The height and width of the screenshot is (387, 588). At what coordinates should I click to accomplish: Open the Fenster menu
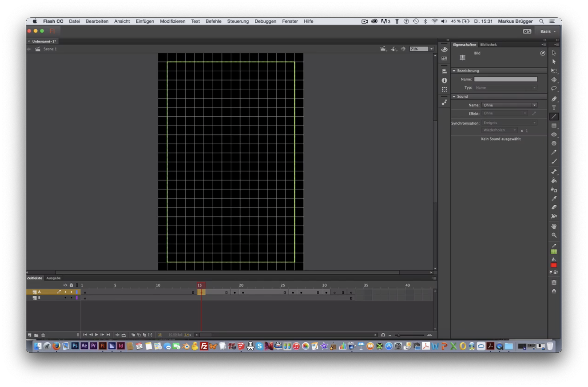[290, 21]
